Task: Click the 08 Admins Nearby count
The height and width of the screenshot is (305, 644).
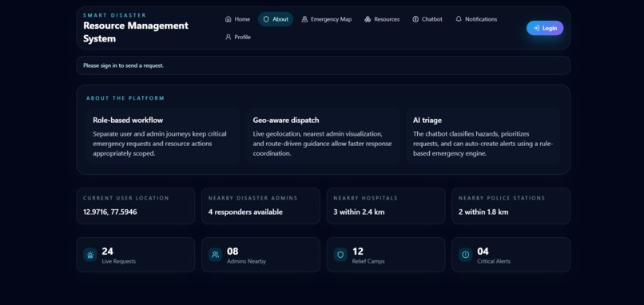Action: (x=233, y=252)
